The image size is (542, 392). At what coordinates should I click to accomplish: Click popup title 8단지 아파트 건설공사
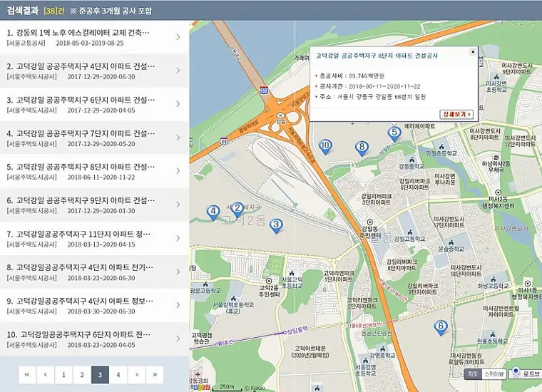point(377,56)
